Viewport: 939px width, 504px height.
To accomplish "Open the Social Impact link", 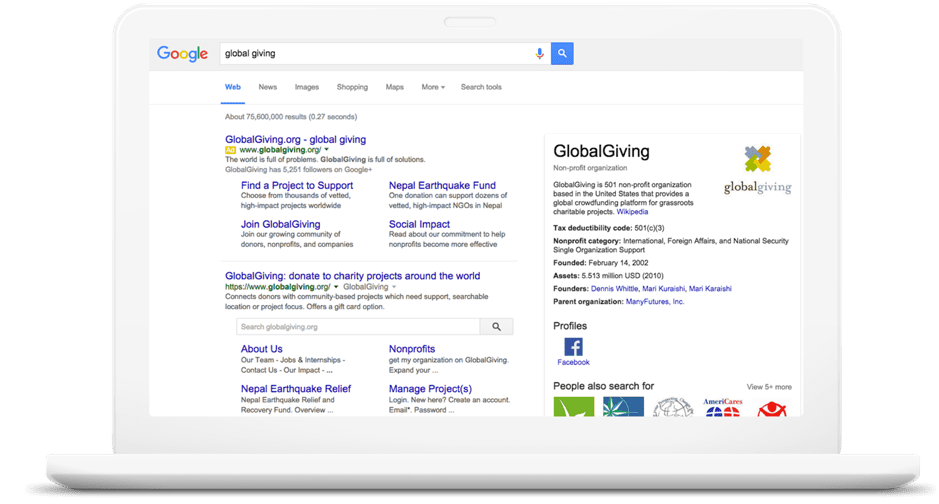I will tap(419, 224).
